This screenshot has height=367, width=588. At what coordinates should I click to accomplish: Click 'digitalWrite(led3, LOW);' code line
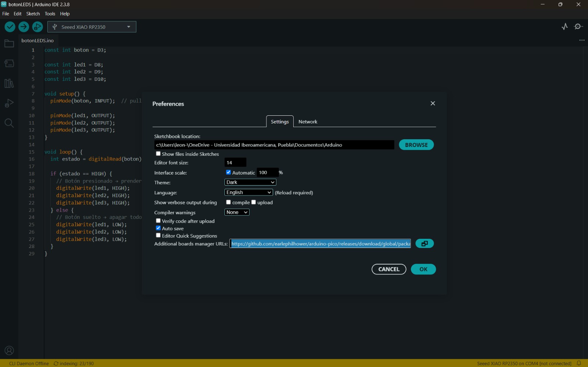point(92,239)
